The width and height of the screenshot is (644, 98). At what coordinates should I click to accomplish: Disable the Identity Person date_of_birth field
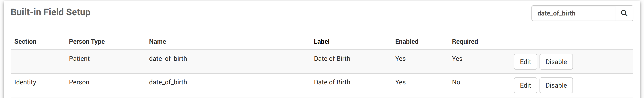556,85
